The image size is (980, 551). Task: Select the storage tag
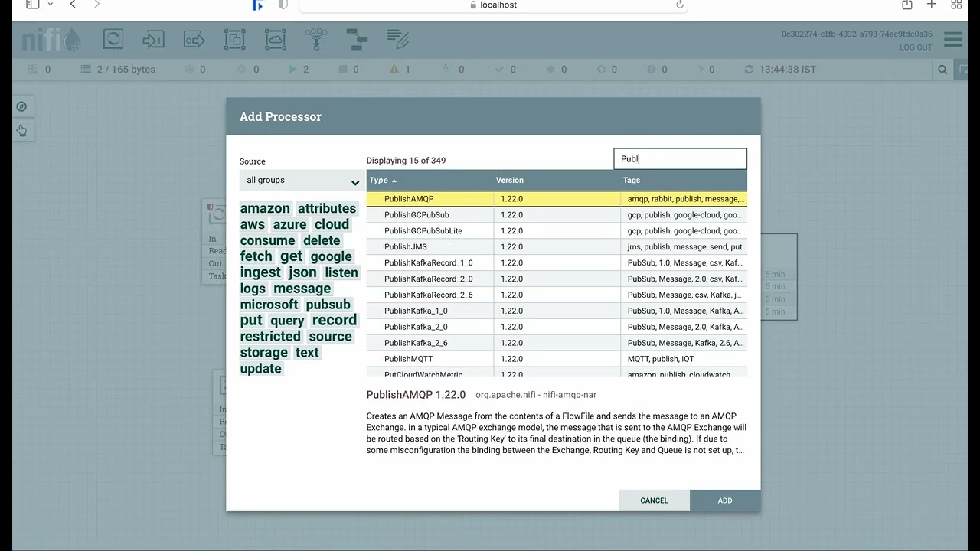[264, 353]
